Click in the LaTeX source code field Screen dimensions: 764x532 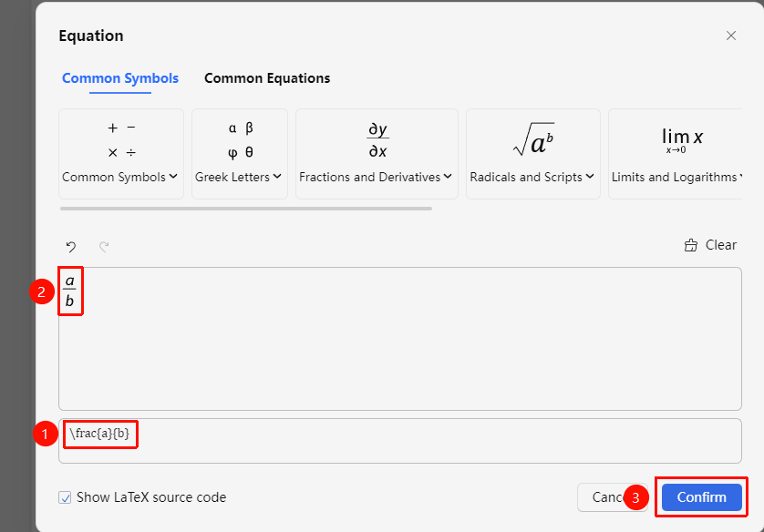400,441
